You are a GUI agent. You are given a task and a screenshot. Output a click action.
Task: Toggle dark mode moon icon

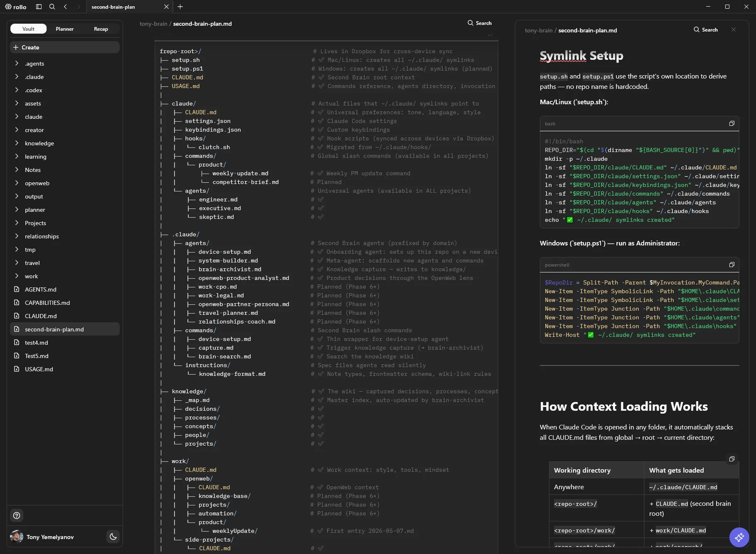(113, 537)
